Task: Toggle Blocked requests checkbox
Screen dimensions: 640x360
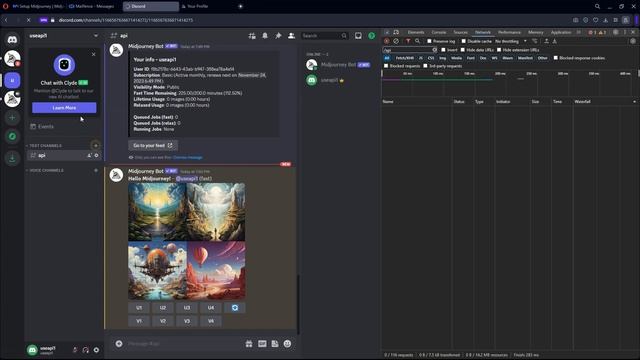Action: [x=386, y=66]
